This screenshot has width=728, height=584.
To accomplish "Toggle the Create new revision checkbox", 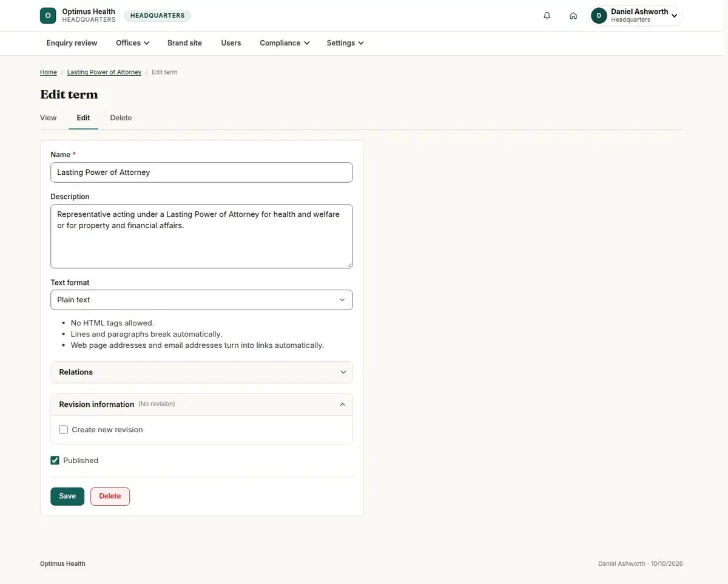I will pyautogui.click(x=64, y=430).
